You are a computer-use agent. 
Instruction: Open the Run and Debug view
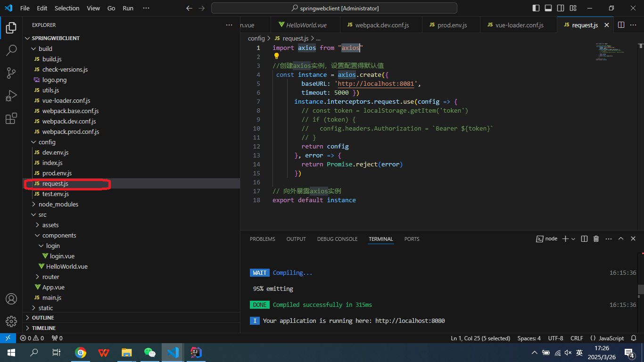point(11,96)
